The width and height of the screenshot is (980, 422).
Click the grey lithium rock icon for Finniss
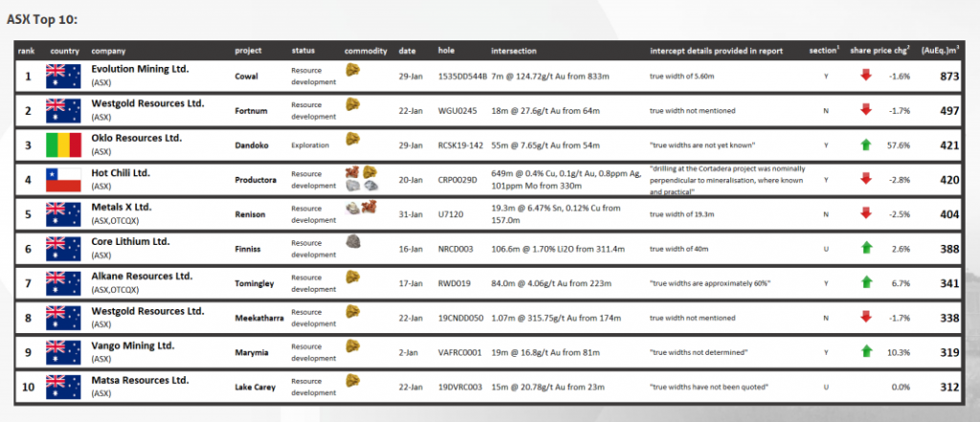click(x=352, y=241)
